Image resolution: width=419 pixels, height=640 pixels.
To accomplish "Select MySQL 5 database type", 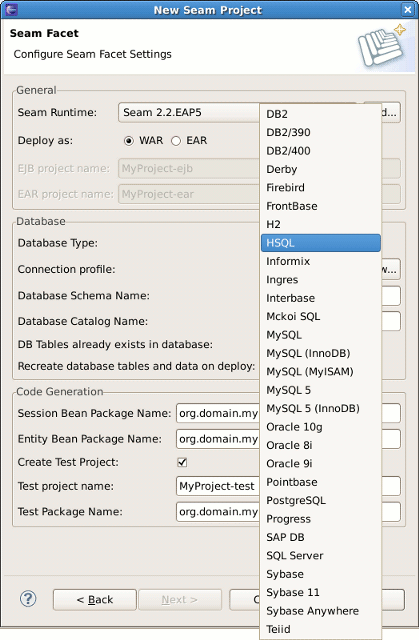I will (321, 390).
